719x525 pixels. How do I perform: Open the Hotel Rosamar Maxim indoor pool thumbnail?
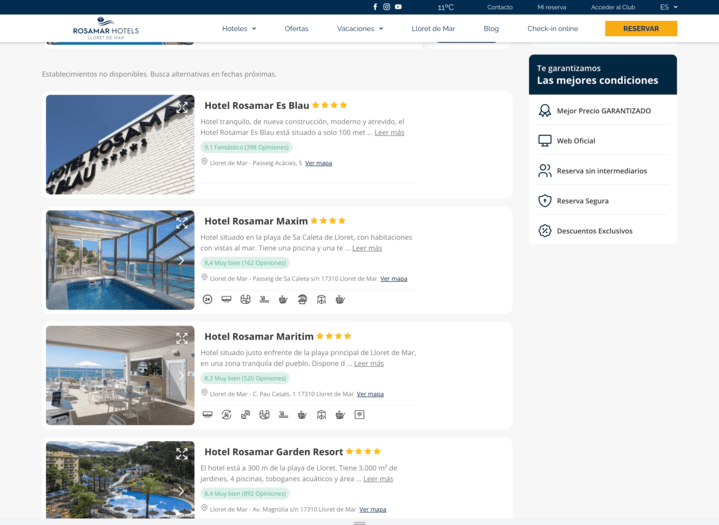coord(120,260)
